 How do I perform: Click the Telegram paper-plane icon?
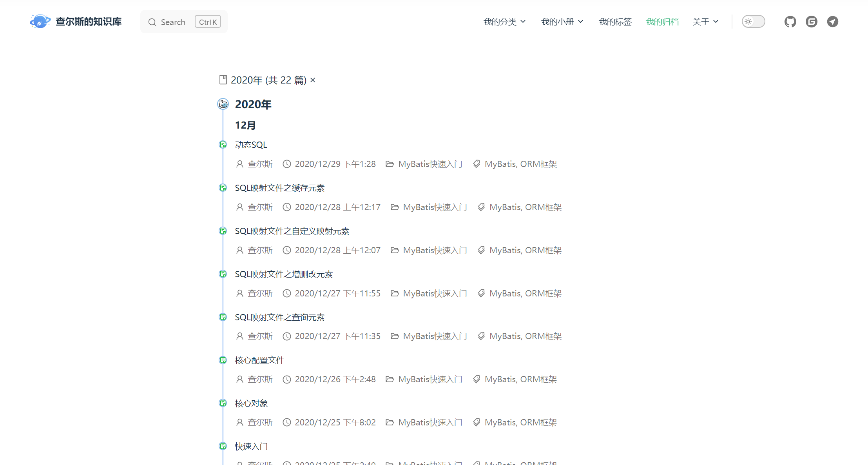click(832, 22)
